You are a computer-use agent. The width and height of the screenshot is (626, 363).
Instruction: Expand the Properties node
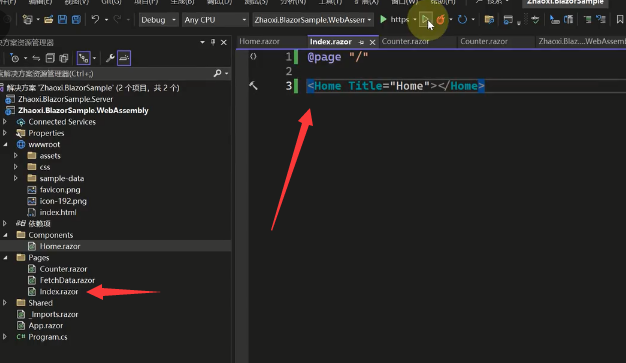5,133
